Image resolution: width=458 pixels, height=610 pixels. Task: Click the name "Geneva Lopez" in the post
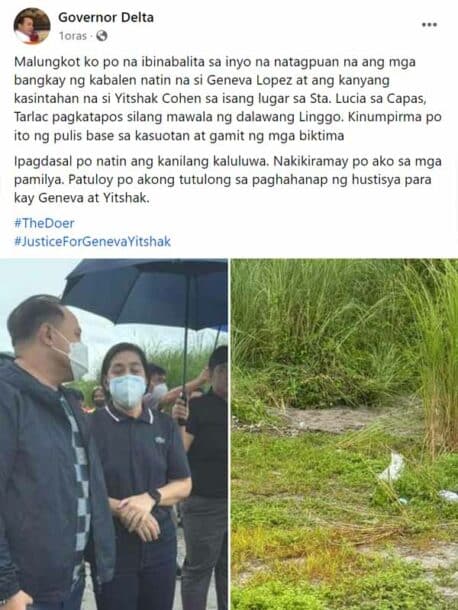coord(240,80)
